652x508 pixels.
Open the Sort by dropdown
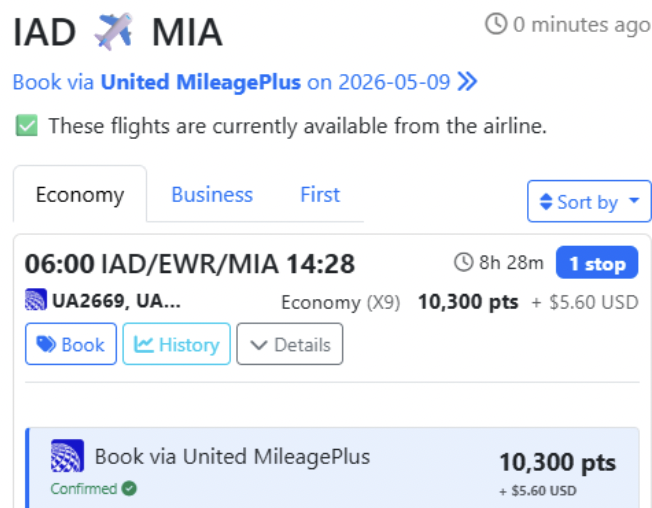point(589,201)
